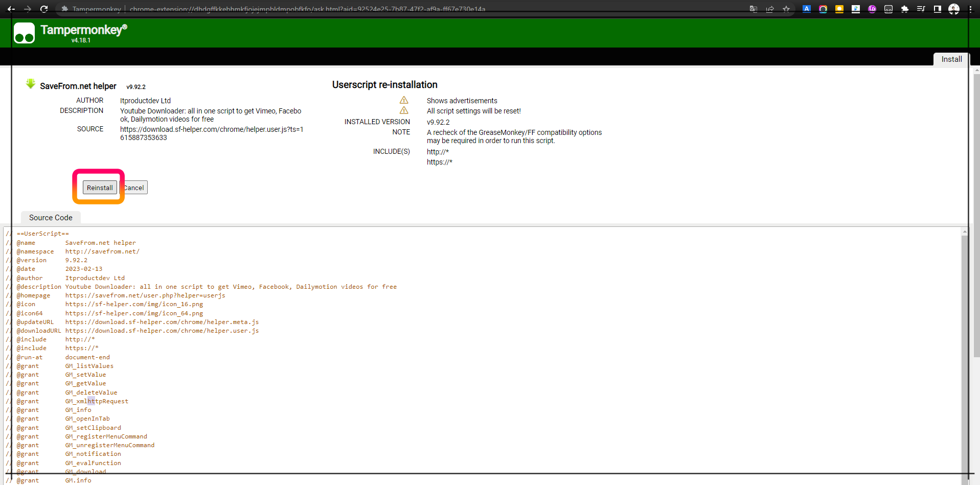Click the Reinstall button
This screenshot has width=980, height=485.
(100, 188)
